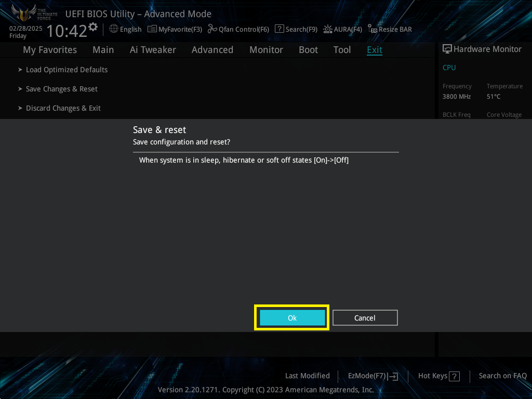Click Search(F9) label
This screenshot has height=399, width=532.
pos(301,30)
